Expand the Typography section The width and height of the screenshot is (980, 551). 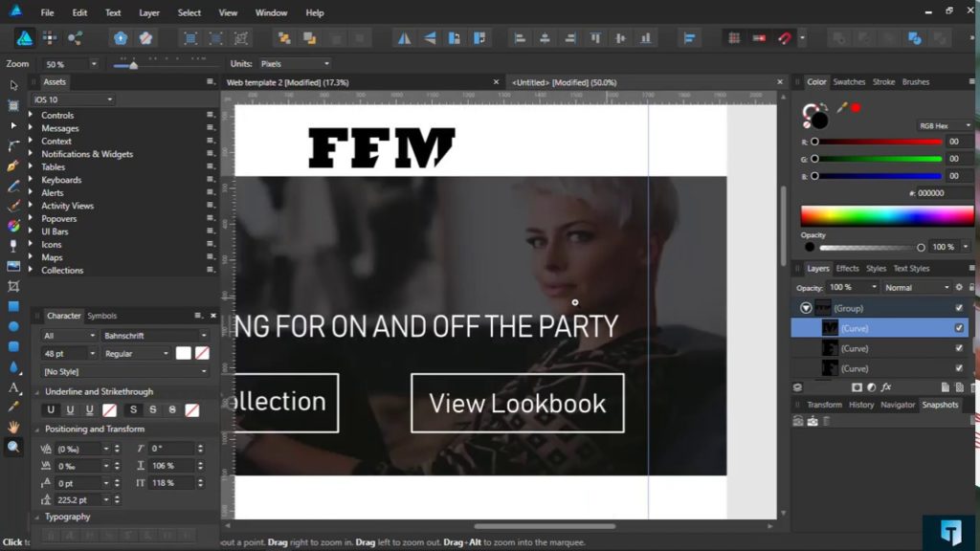37,517
